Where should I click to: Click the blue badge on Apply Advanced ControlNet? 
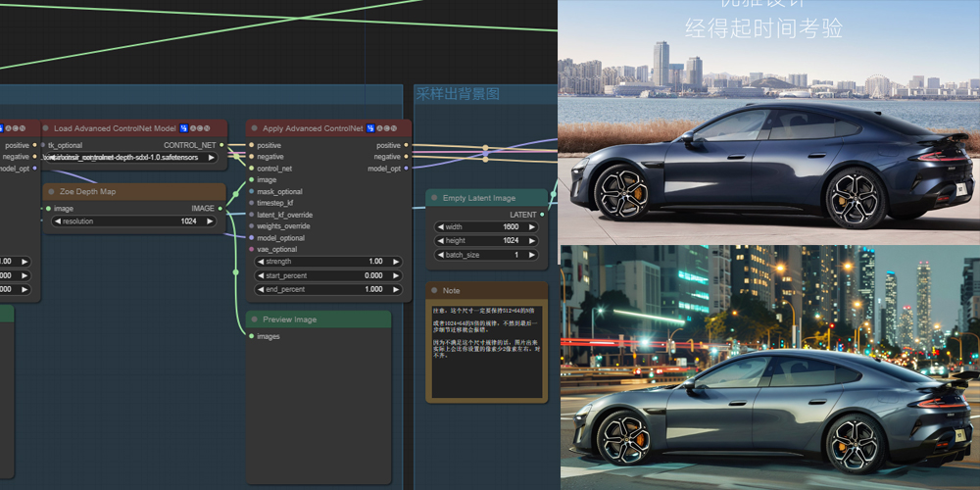(370, 128)
